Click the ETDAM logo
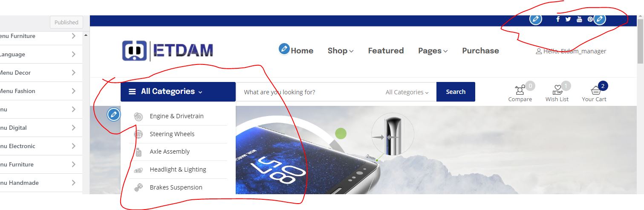Viewport: 644px width, 210px height. tap(167, 51)
